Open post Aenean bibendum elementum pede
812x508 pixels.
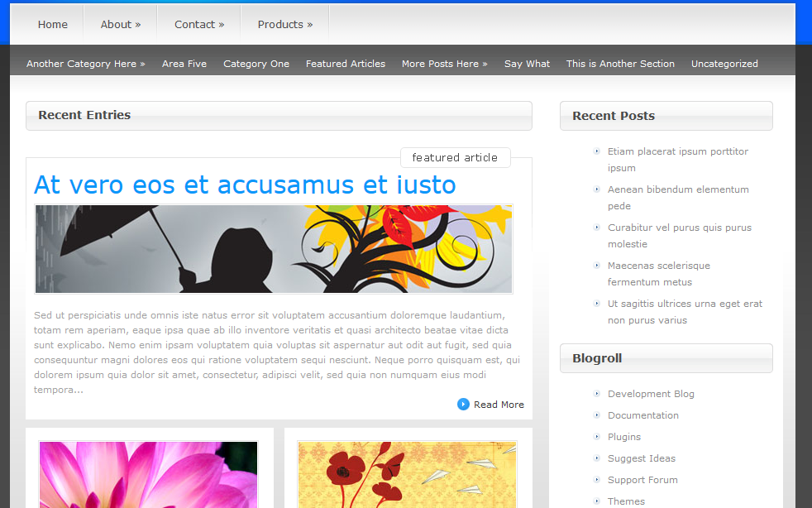(x=678, y=198)
